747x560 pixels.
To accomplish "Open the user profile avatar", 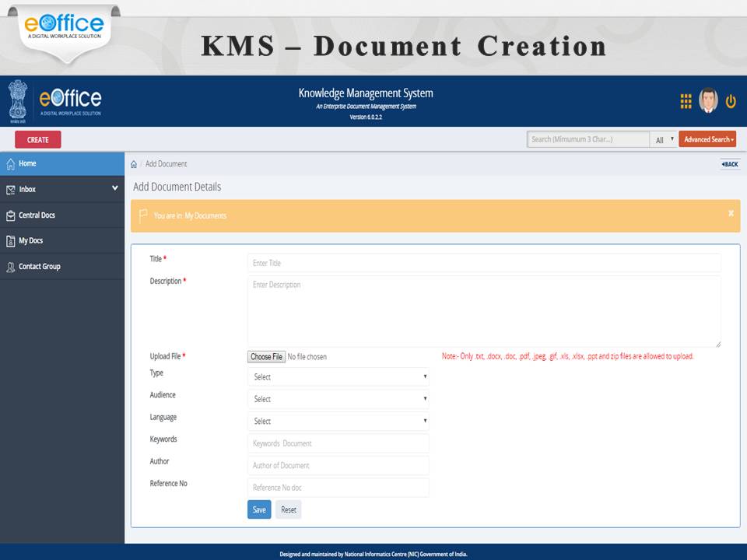I will coord(709,101).
